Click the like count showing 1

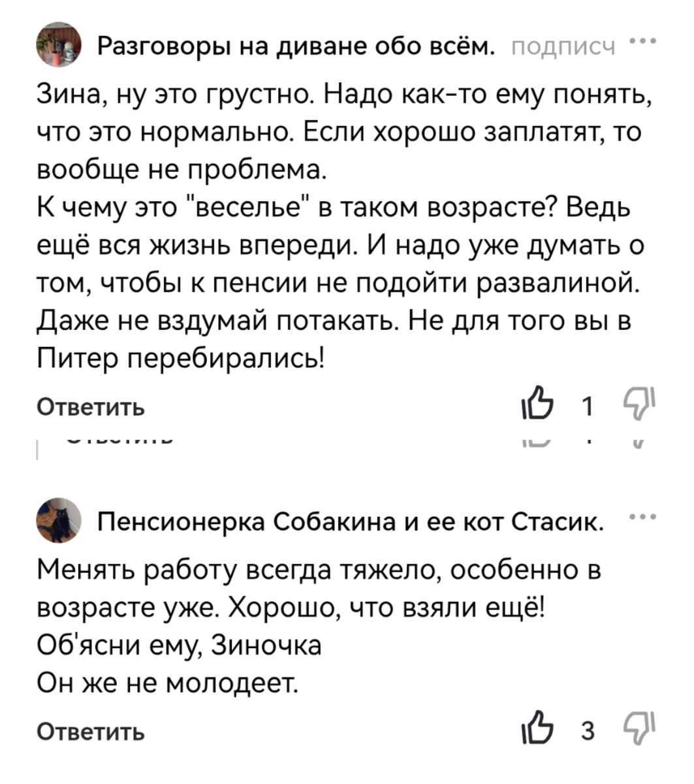(587, 407)
